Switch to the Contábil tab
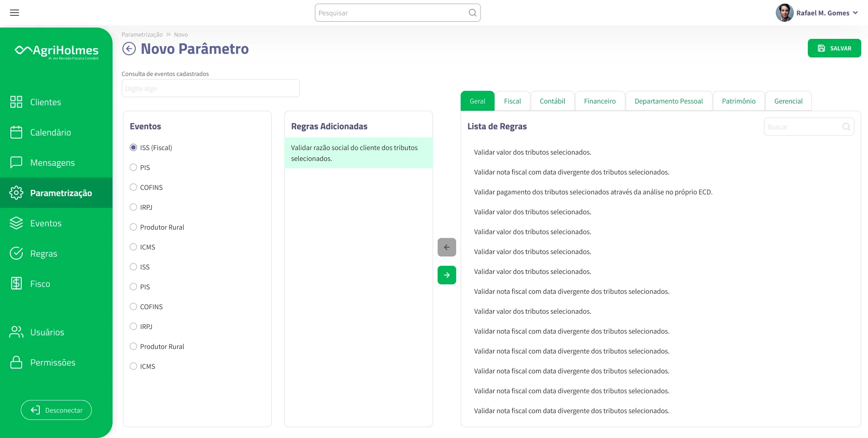 pos(552,101)
